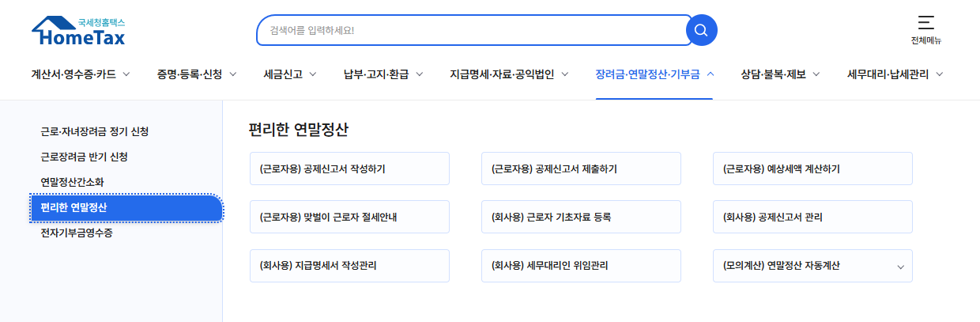Open the 전체메뉴 hamburger menu

coord(925,29)
